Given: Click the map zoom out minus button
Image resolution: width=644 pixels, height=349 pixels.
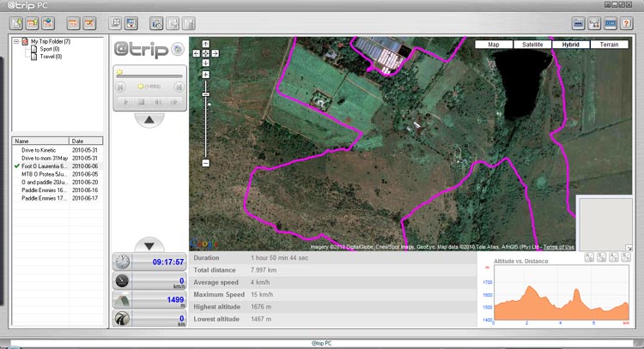Looking at the screenshot, I should pos(205,162).
